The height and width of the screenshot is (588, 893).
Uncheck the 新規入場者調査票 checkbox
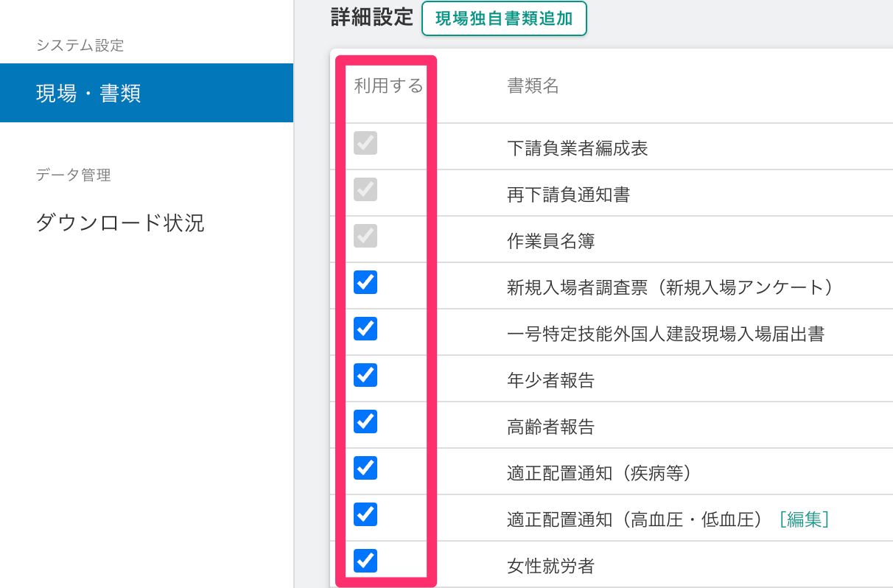(365, 282)
